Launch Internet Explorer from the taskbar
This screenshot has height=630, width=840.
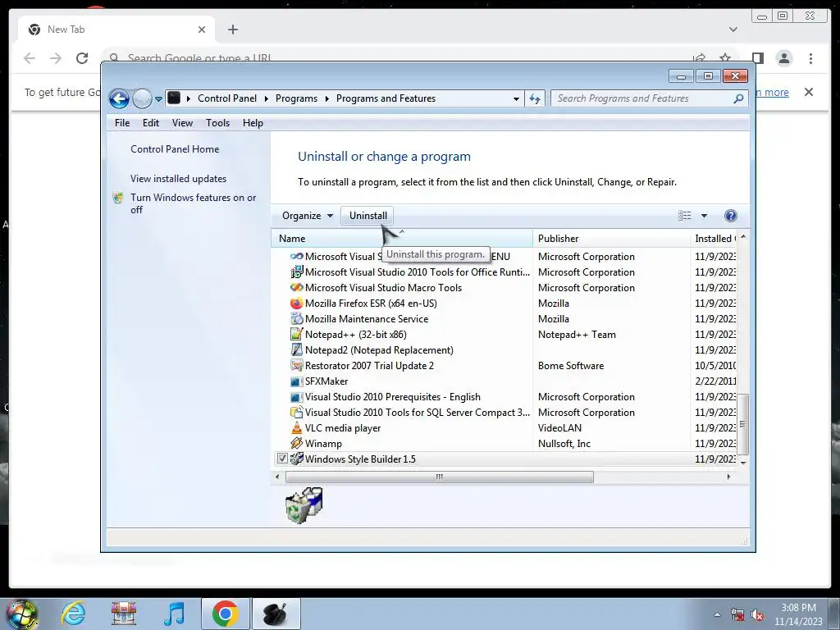tap(73, 614)
